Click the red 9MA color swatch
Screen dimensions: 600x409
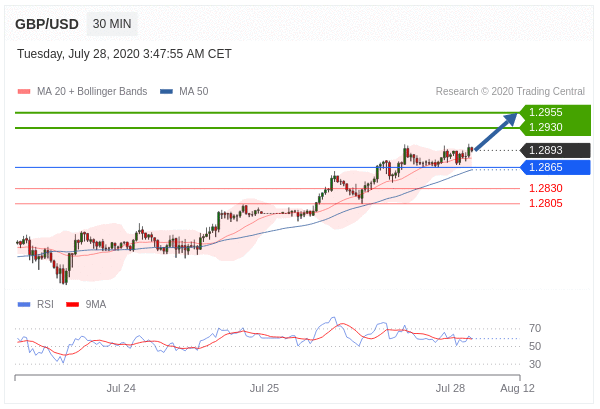72,304
